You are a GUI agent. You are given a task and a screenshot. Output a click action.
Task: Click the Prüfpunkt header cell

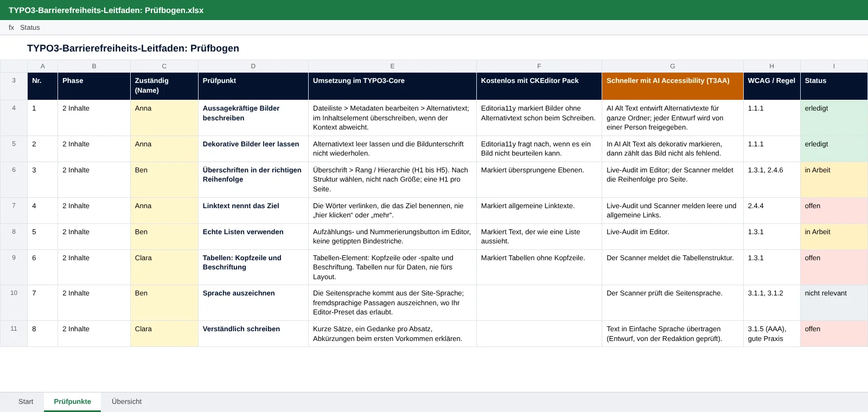253,86
